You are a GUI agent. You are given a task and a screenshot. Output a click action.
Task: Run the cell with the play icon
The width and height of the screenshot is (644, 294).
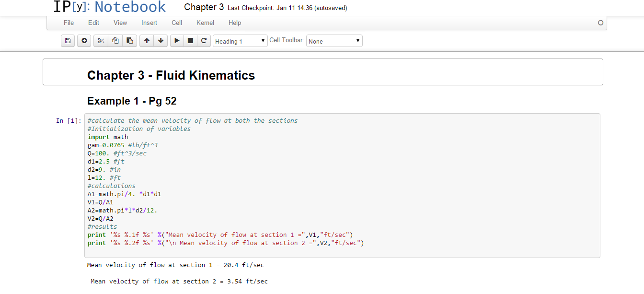(177, 41)
